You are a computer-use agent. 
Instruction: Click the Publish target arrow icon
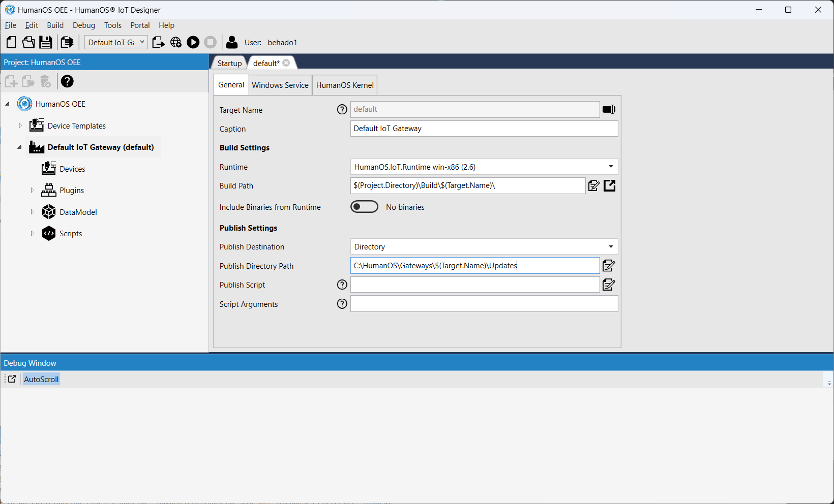158,42
